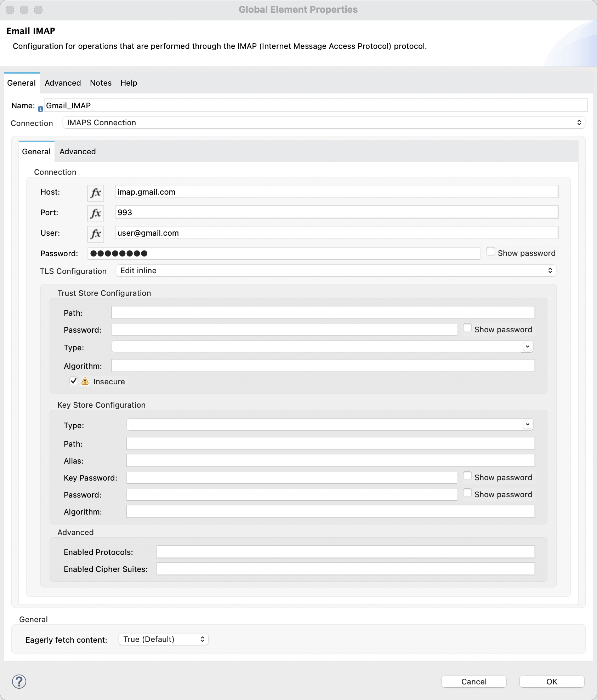The height and width of the screenshot is (700, 597).
Task: Click the OK button
Action: click(x=551, y=682)
